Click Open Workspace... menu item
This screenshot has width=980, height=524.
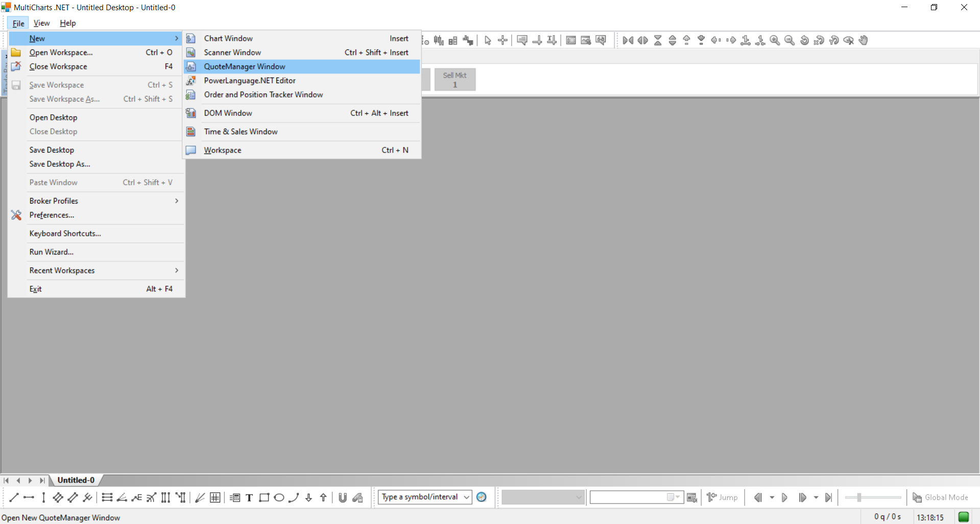tap(96, 53)
